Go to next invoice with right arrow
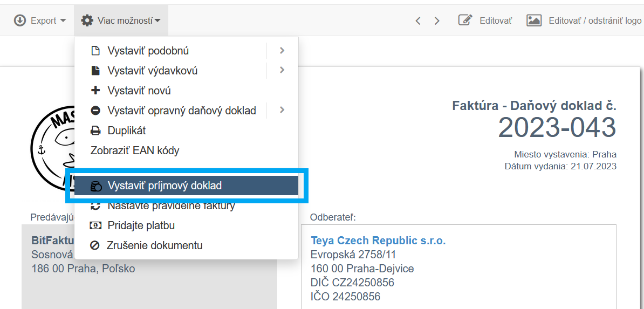 (437, 20)
